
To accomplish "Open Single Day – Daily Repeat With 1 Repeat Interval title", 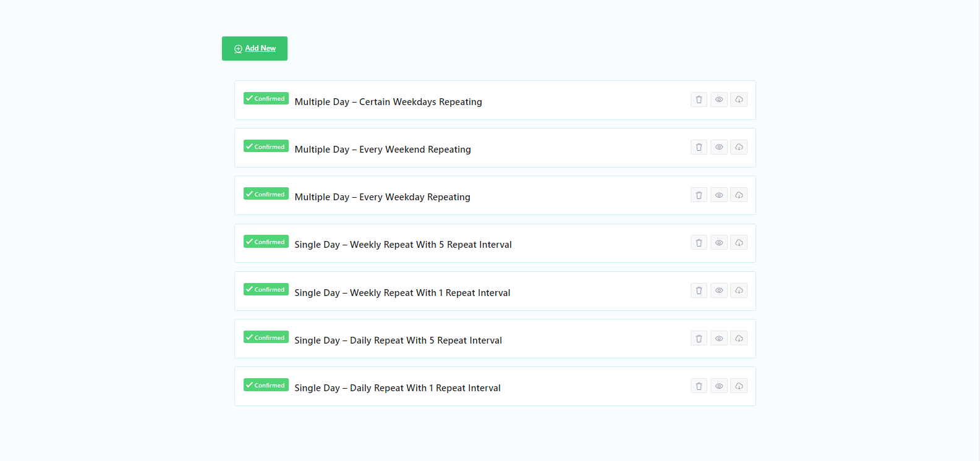I will 398,388.
